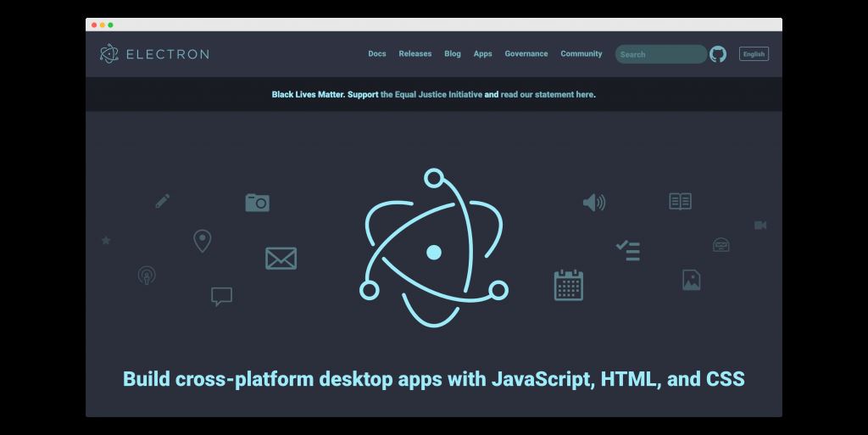Follow the Equal Justice Initiative link
The width and height of the screenshot is (868, 435).
pos(431,95)
